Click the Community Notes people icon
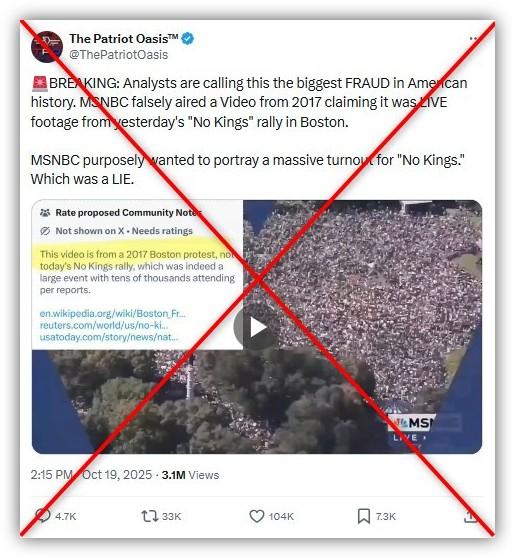Image resolution: width=515 pixels, height=558 pixels. click(45, 213)
